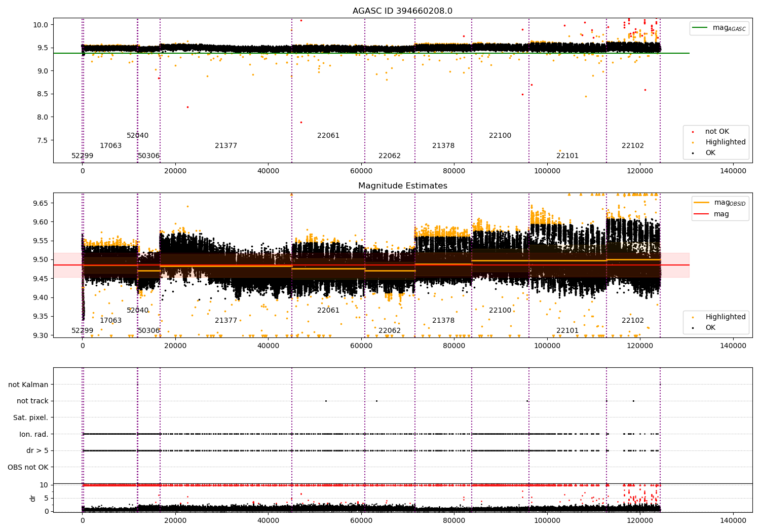Image resolution: width=760 pixels, height=532 pixels.
Task: Click obsid label 52040 in the middle plot
Action: coord(138,310)
